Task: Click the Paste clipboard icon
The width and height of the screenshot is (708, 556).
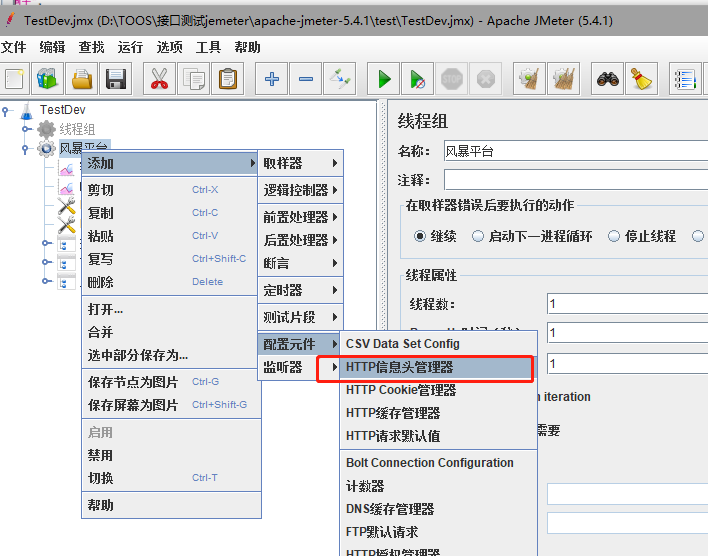Action: click(228, 79)
